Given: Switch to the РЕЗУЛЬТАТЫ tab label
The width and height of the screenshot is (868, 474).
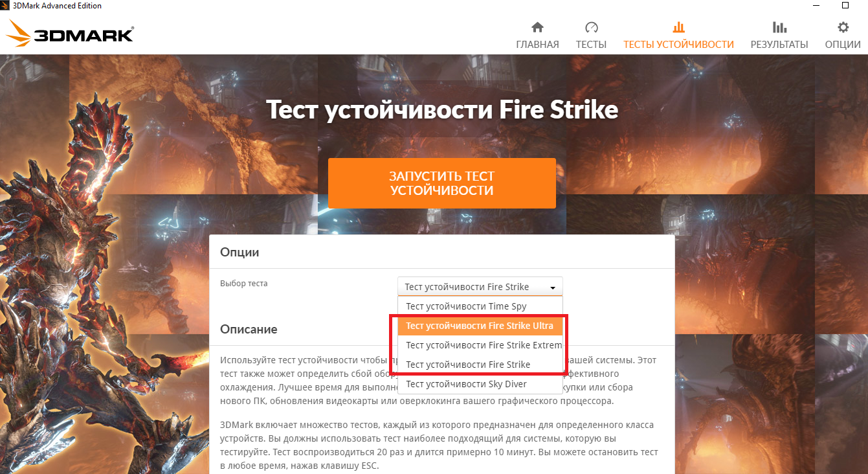Looking at the screenshot, I should coord(779,45).
